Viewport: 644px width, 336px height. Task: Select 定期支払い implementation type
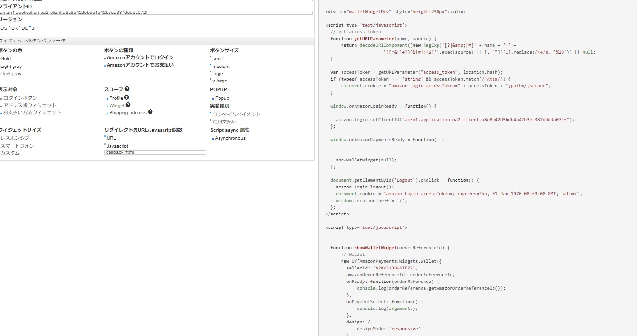tap(223, 122)
